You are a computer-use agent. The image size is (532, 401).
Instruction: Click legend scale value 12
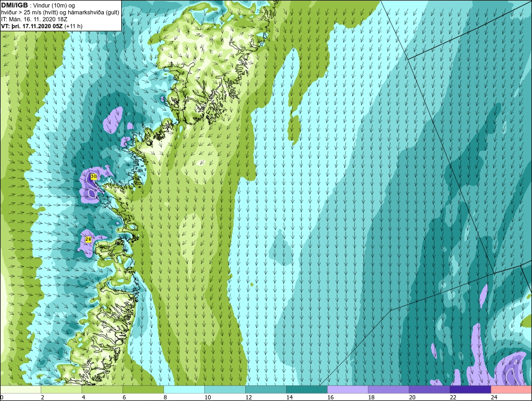(248, 397)
